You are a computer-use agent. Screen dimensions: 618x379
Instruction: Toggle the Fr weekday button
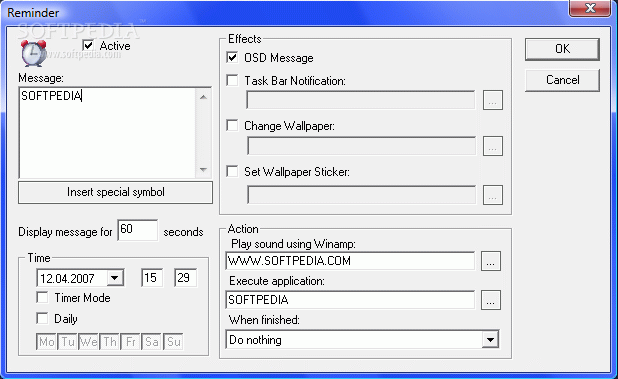131,342
